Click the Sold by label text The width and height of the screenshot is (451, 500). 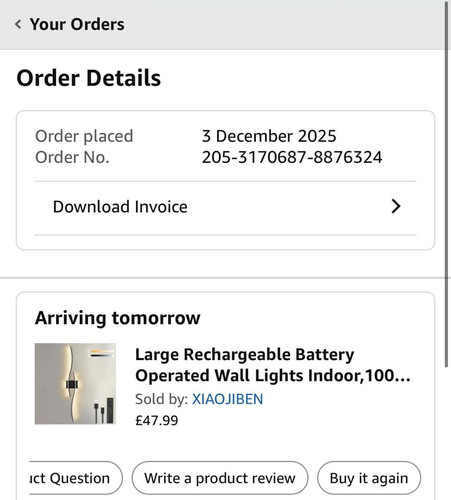[x=162, y=399]
